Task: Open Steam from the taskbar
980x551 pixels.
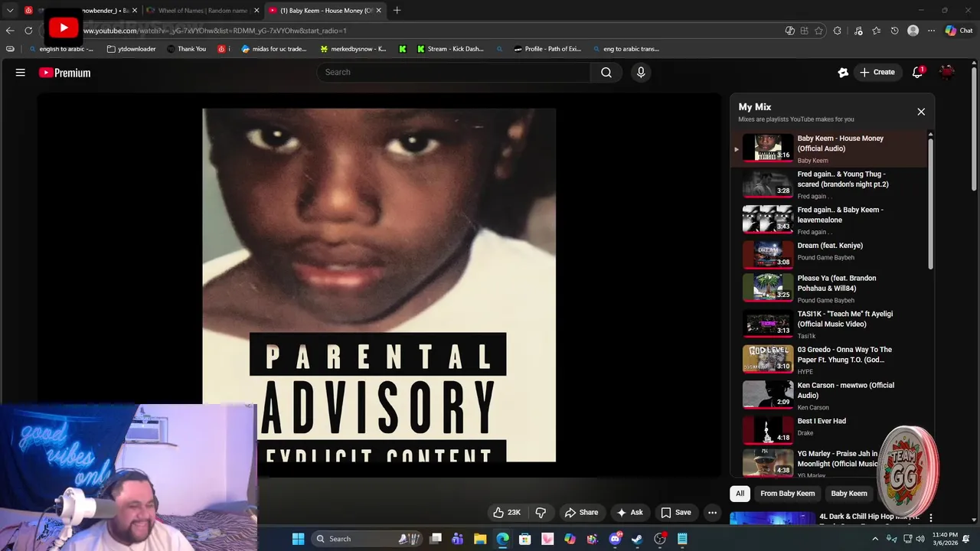Action: coord(637,539)
